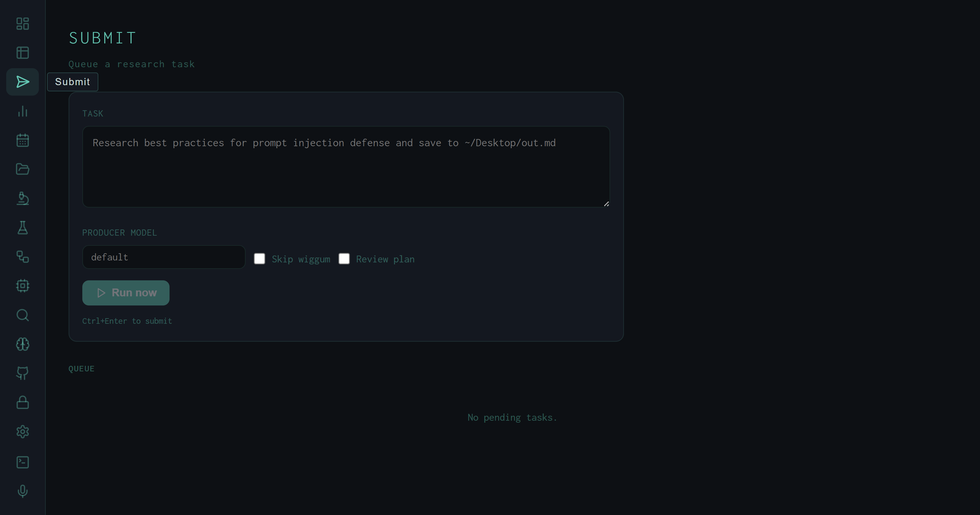Open the padlock security icon
This screenshot has height=515, width=980.
[23, 402]
